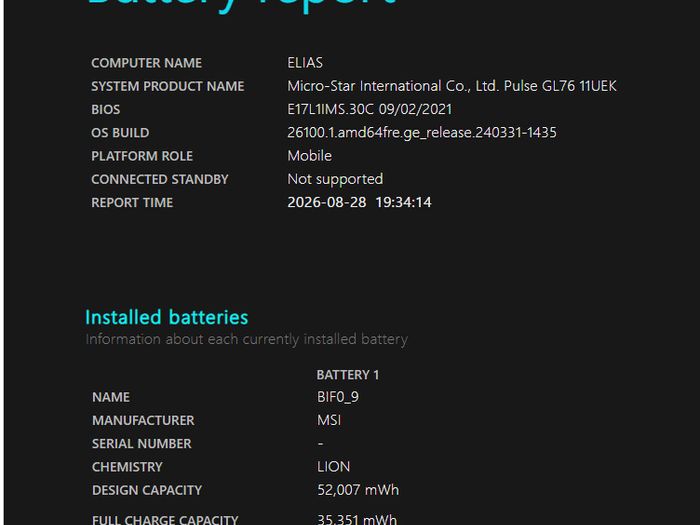Click the report time 19:34:14
The image size is (700, 525).
coord(404,202)
